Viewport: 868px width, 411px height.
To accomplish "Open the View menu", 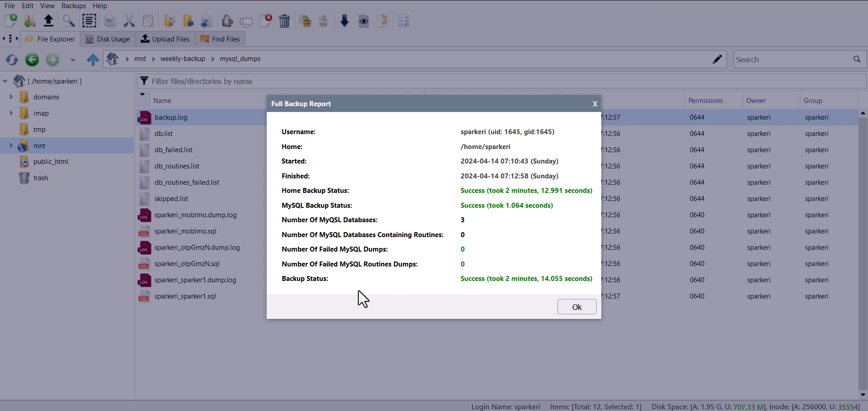I will [x=47, y=6].
